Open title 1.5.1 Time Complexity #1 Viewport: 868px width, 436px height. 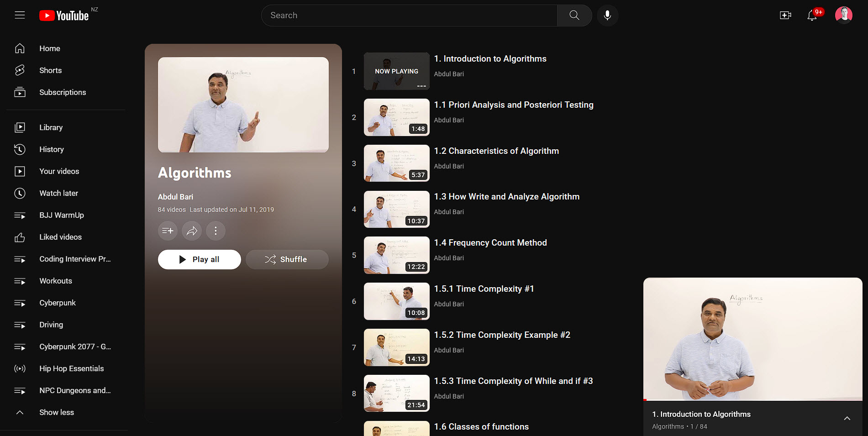pyautogui.click(x=484, y=289)
